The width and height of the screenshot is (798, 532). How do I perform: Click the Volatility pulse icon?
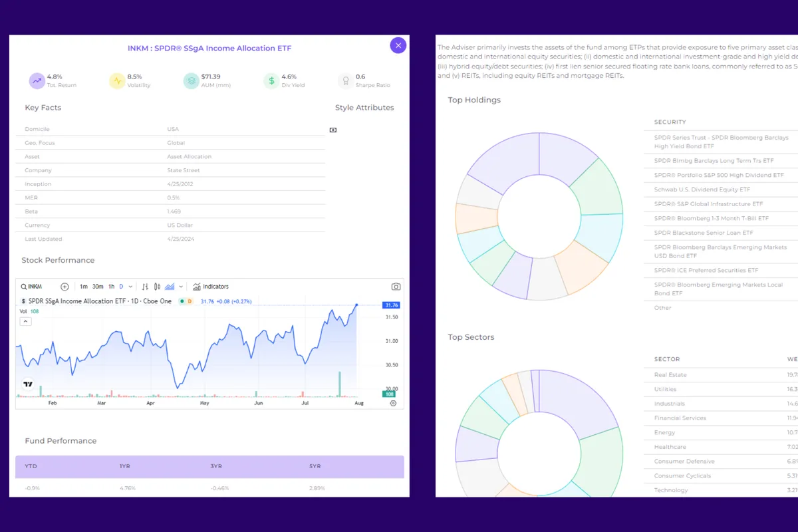click(117, 81)
